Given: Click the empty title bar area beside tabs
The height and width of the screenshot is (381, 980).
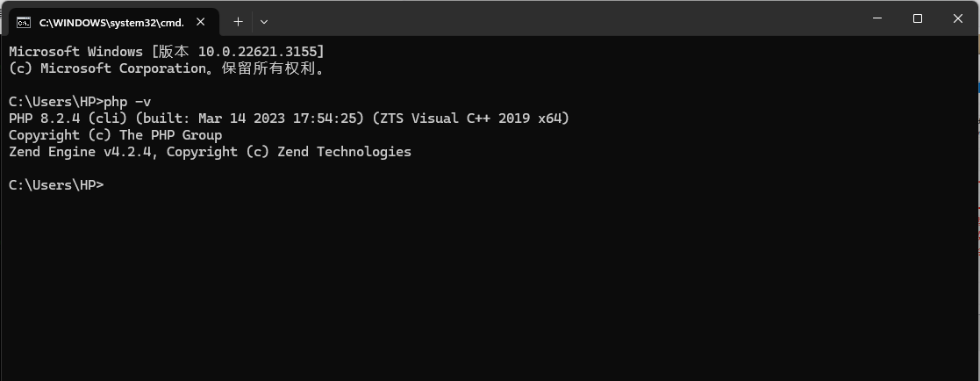Looking at the screenshot, I should (562, 18).
